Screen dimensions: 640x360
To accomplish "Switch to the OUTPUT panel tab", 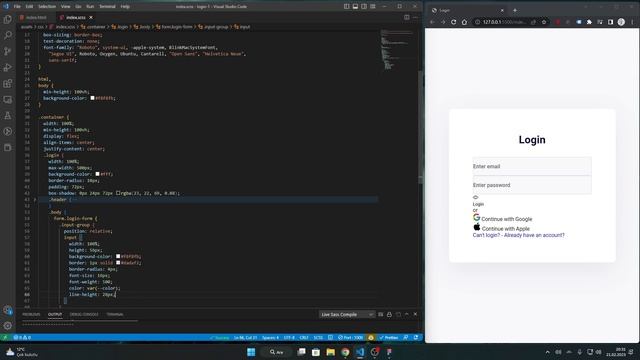I will [55, 314].
